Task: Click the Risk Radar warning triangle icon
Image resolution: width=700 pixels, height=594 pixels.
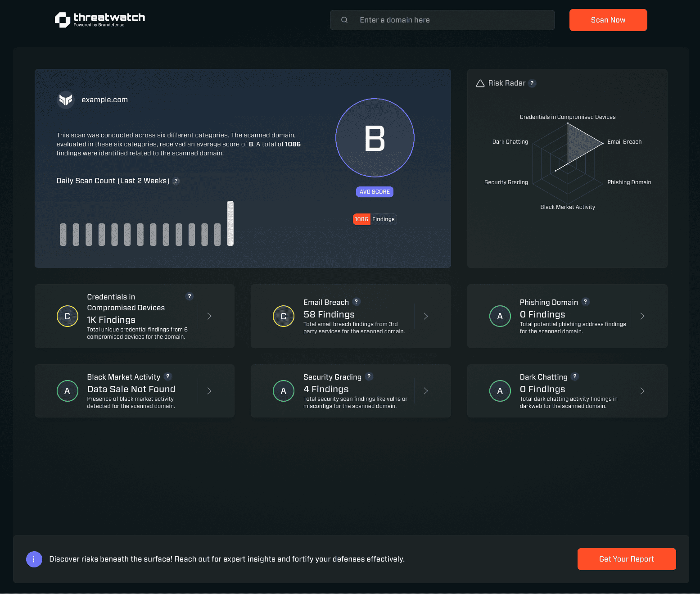Action: point(479,83)
